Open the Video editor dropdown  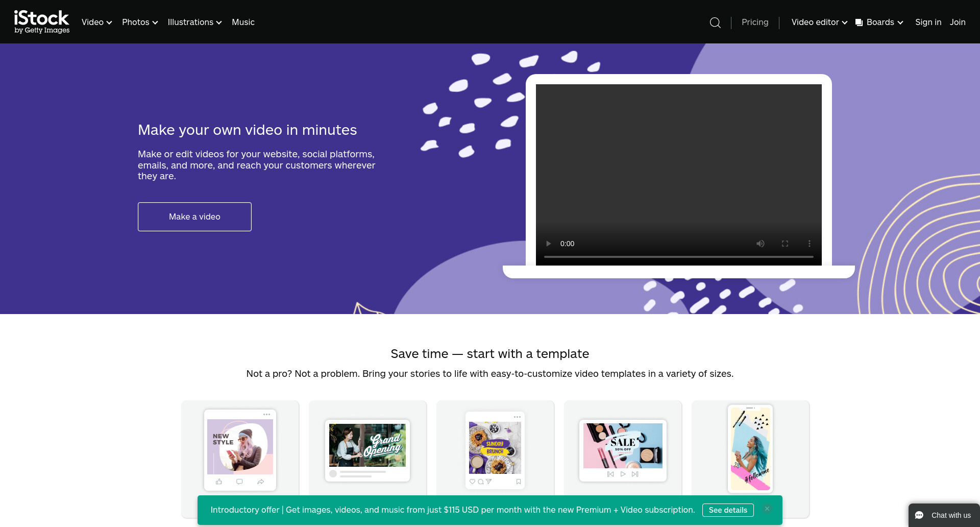tap(819, 22)
